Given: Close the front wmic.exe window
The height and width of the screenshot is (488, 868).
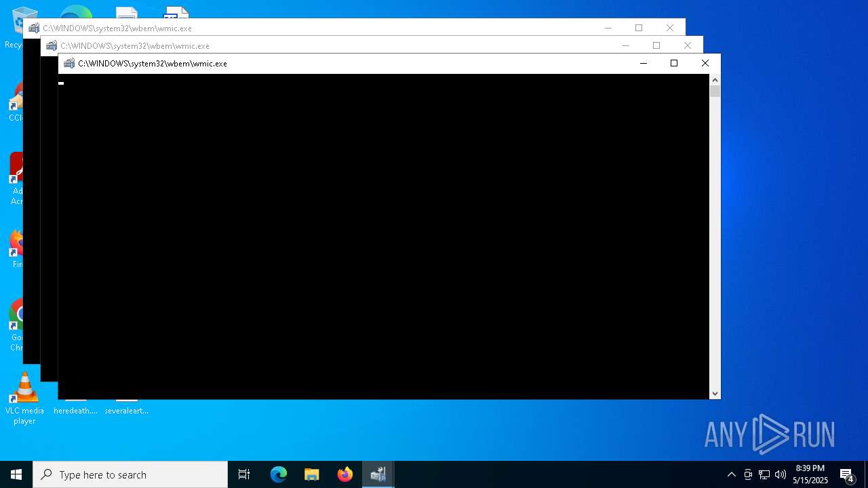Looking at the screenshot, I should [705, 63].
